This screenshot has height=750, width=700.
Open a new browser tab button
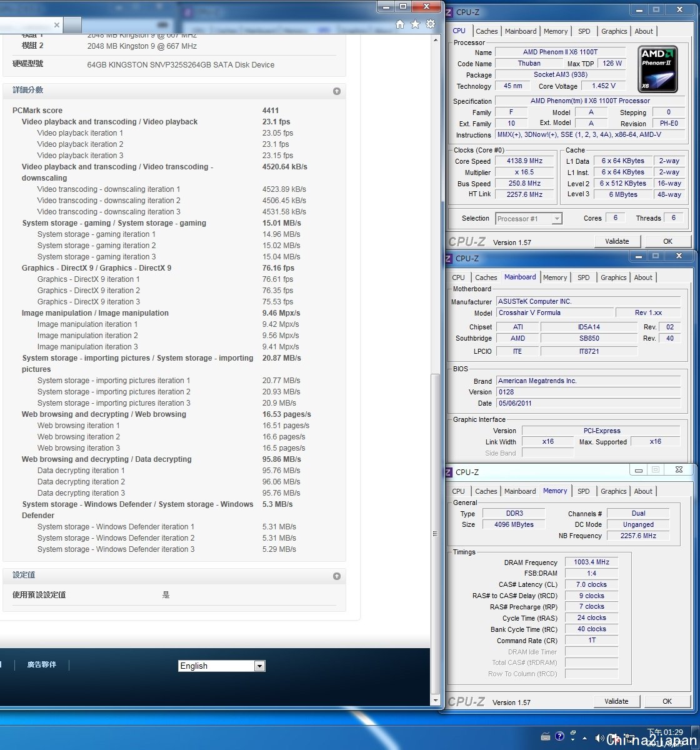pos(72,25)
